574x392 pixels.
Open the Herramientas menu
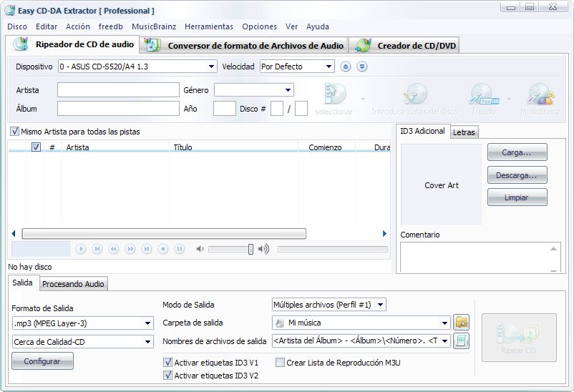tap(208, 26)
